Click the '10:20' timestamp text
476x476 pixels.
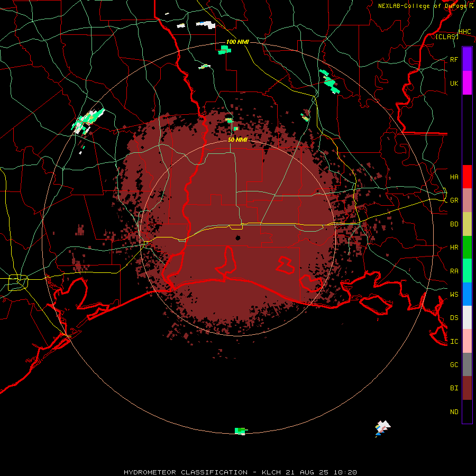(x=345, y=472)
